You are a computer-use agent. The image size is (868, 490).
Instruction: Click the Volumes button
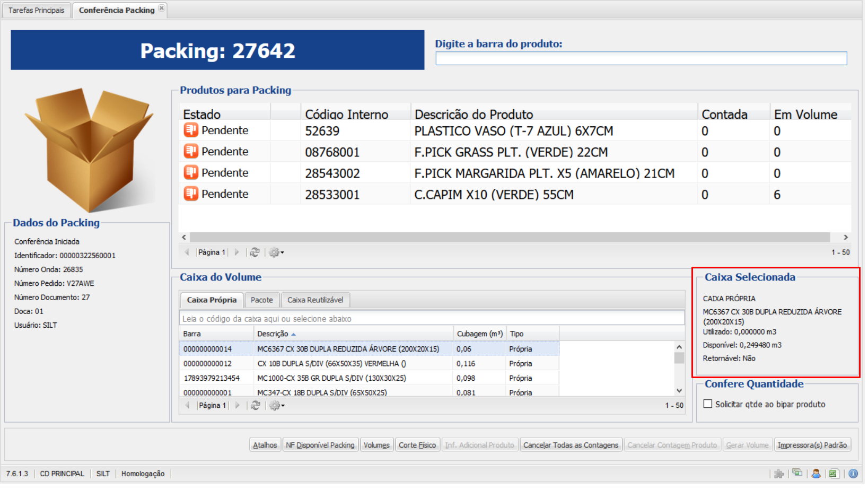(x=376, y=445)
